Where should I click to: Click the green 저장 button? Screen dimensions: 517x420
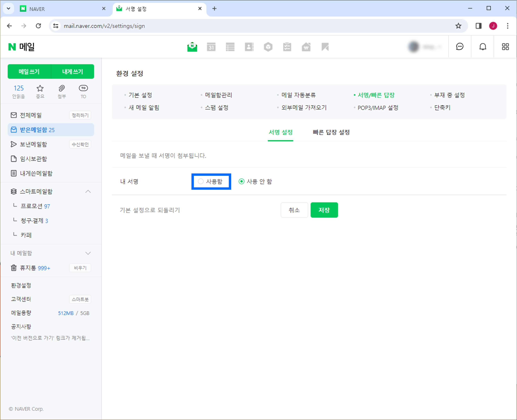324,210
